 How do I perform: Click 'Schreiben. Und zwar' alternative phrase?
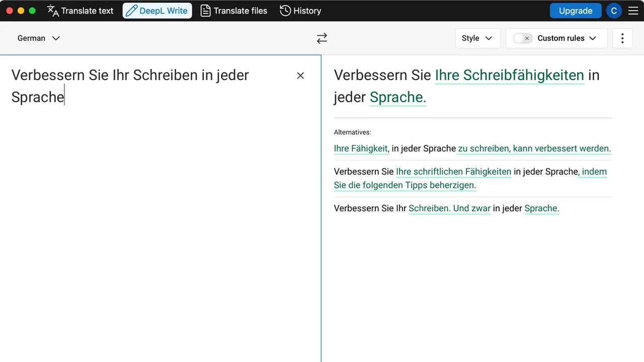[x=449, y=208]
